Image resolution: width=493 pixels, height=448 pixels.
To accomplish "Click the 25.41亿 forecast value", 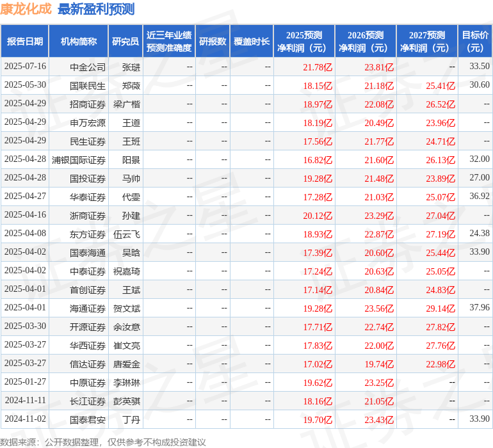I will tap(440, 86).
